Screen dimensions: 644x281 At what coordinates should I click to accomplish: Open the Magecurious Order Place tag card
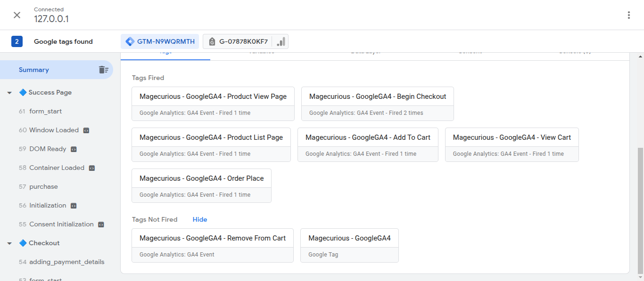point(202,178)
